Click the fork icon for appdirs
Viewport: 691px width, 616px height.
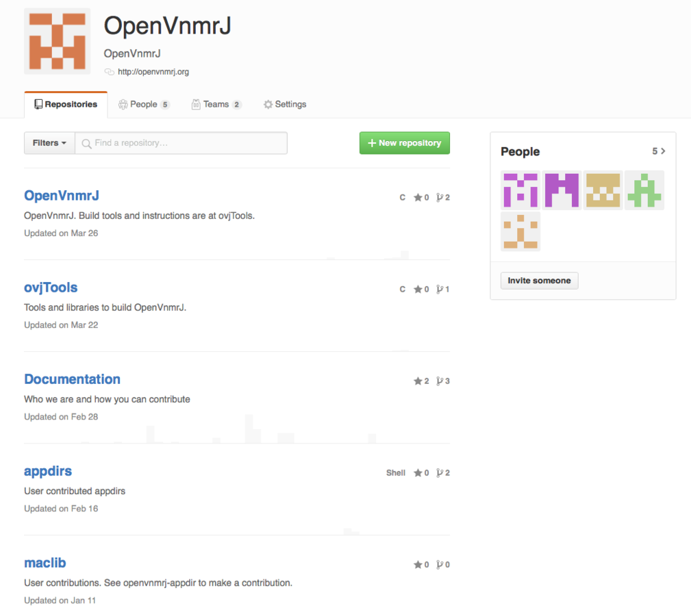tap(440, 473)
